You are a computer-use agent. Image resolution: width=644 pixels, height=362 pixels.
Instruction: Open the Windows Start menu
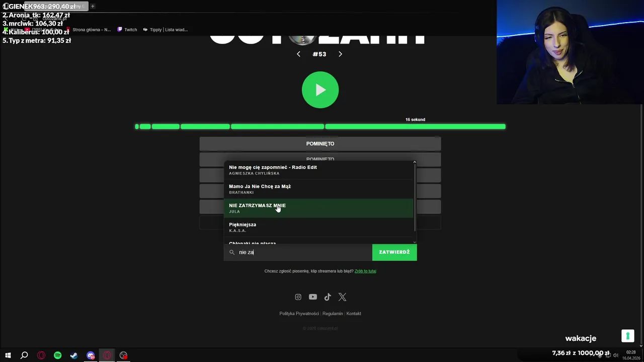pyautogui.click(x=8, y=355)
